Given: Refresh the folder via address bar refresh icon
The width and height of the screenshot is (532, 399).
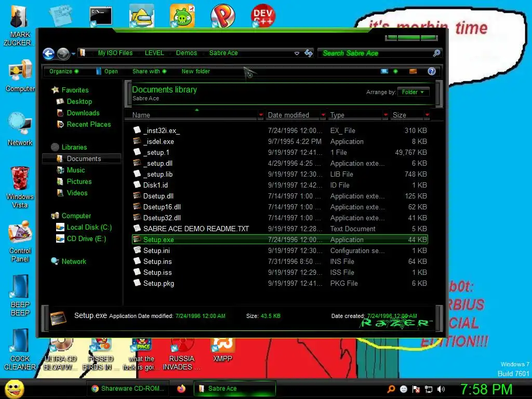Looking at the screenshot, I should pos(309,53).
